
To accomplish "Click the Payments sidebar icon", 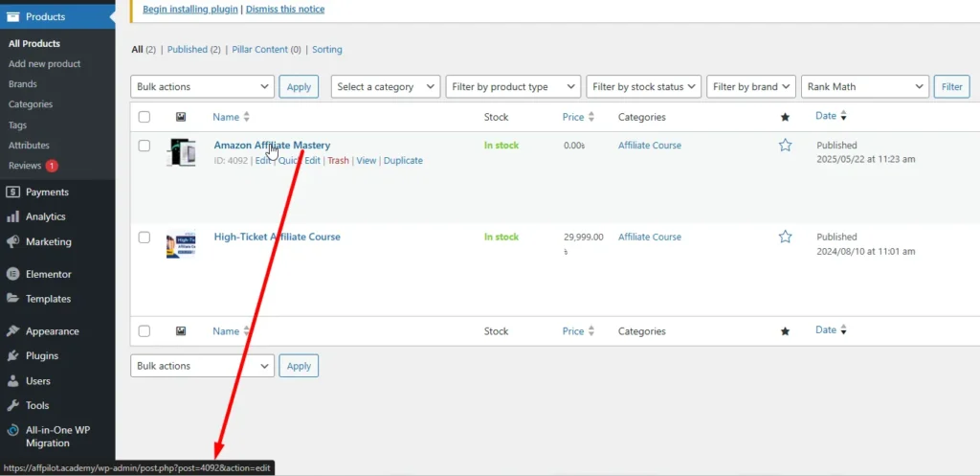I will [x=12, y=192].
